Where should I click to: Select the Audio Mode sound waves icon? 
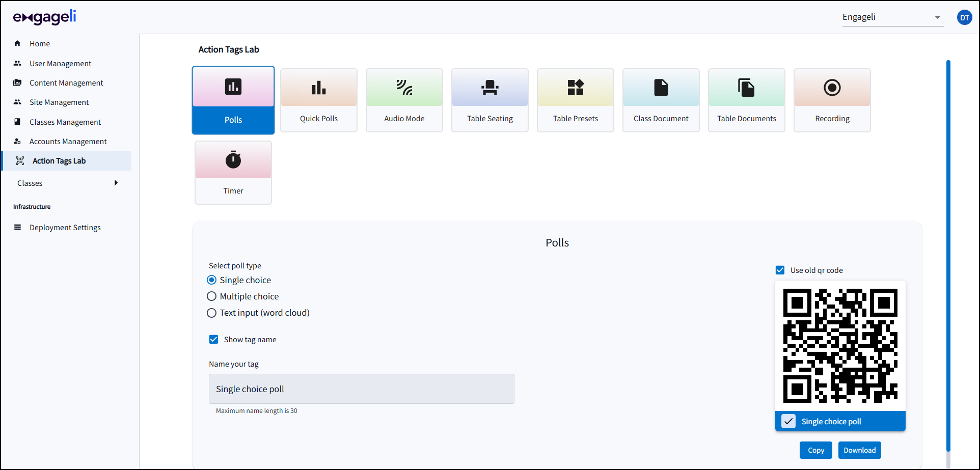(x=404, y=88)
